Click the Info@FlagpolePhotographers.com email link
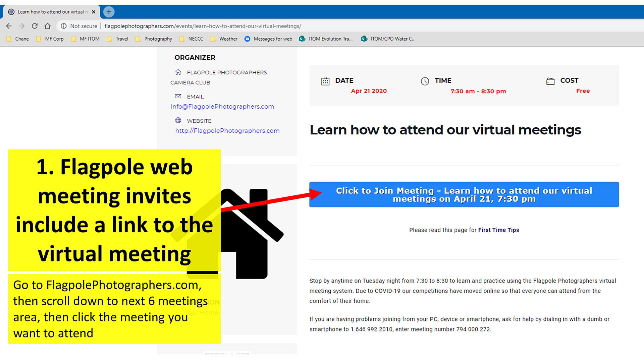644x362 pixels. (222, 107)
